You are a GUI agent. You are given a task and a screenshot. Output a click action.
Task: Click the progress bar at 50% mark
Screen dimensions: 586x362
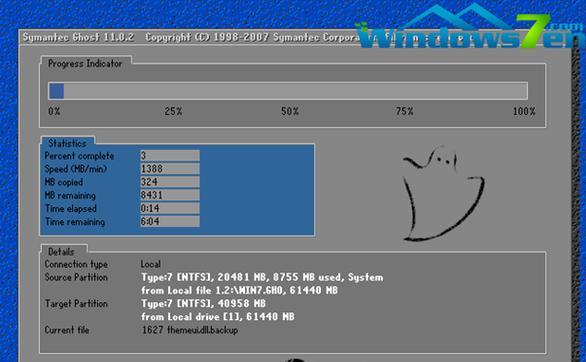[x=288, y=91]
